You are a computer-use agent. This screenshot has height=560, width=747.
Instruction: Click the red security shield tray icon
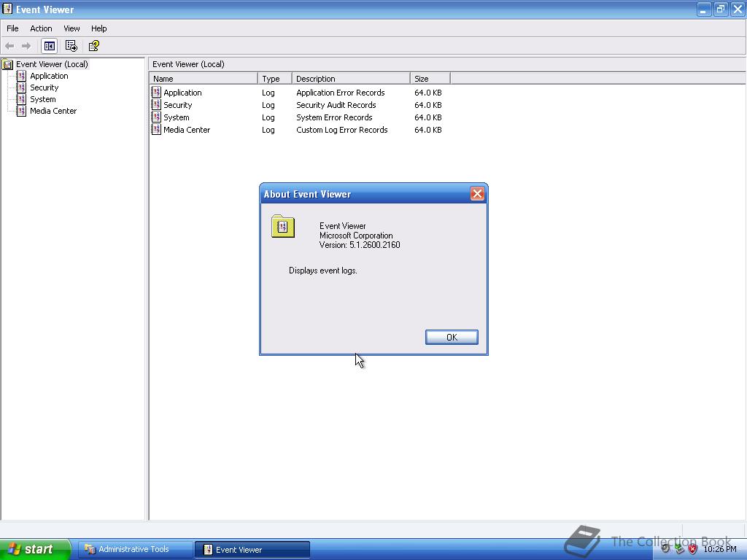click(693, 549)
